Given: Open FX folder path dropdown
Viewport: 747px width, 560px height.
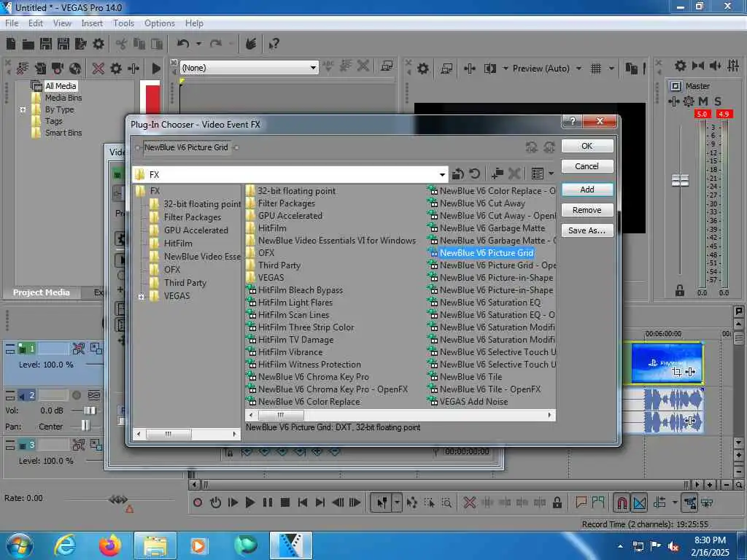Looking at the screenshot, I should click(442, 175).
